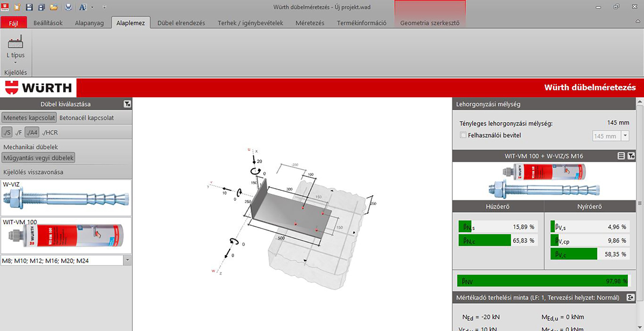The height and width of the screenshot is (331, 644).
Task: Click the Tényleges lehorgonyzási mélység label
Action: coord(506,123)
